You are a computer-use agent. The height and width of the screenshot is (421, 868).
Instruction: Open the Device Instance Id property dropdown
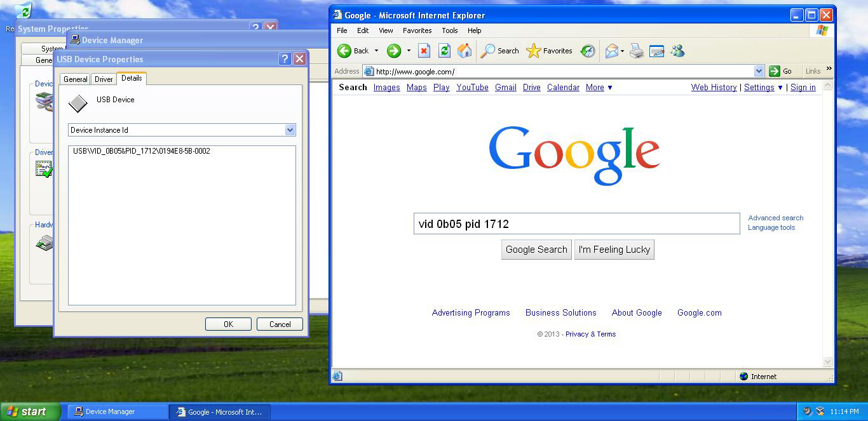click(x=290, y=130)
